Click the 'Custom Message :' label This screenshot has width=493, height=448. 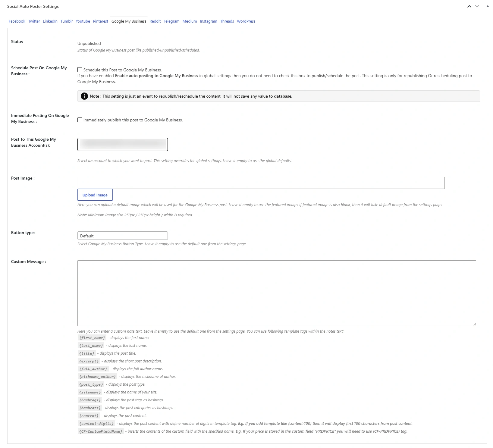coord(28,262)
